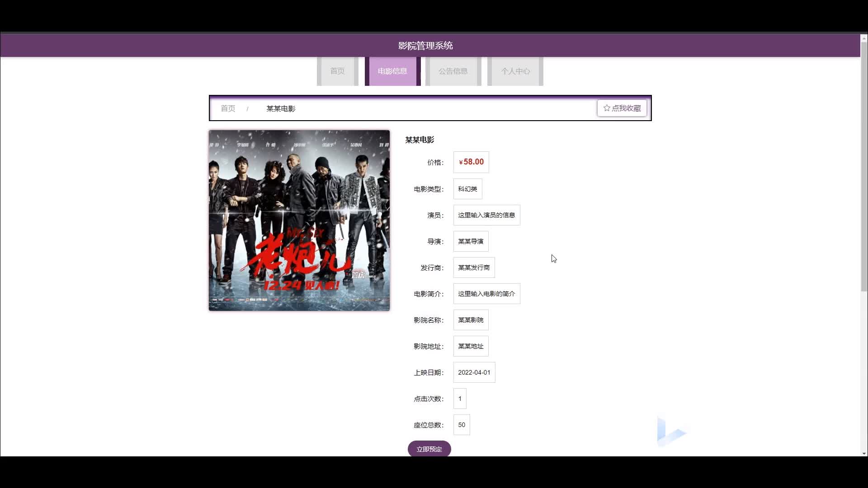Click the click count value 1

click(x=460, y=399)
